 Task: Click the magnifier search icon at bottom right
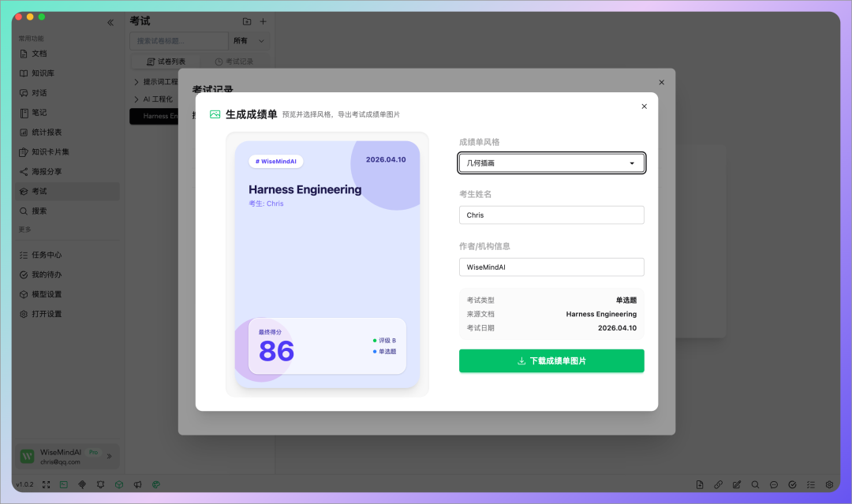[x=755, y=484]
